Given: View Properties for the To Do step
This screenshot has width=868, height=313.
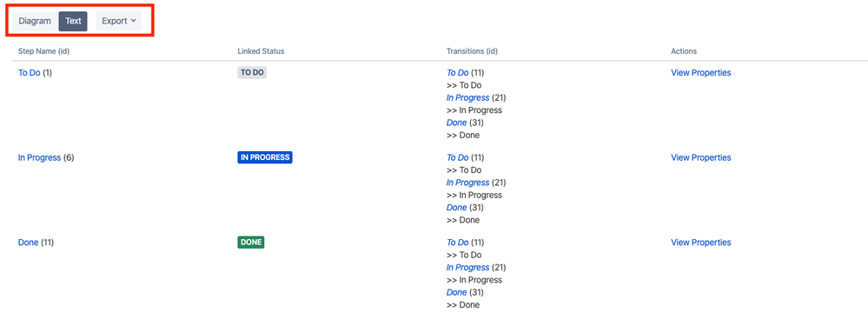Looking at the screenshot, I should coord(701,72).
